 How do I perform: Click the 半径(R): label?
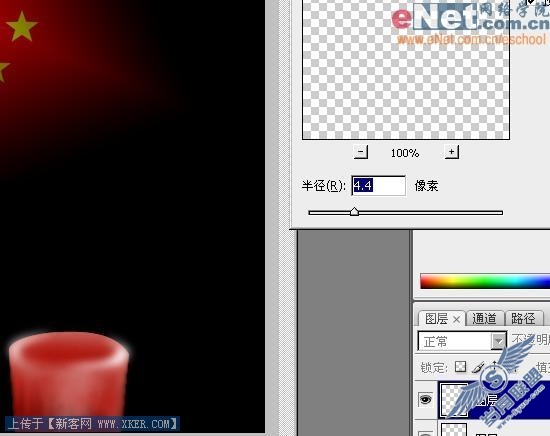click(324, 186)
